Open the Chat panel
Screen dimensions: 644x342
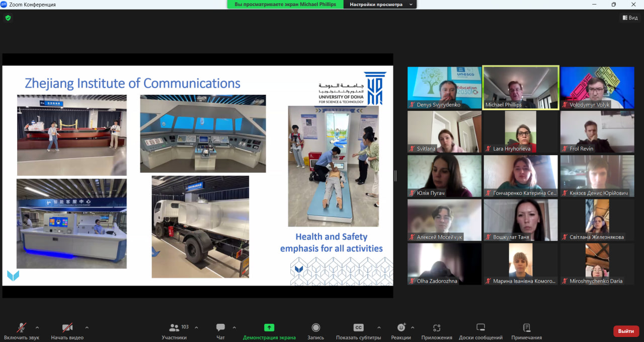[220, 328]
